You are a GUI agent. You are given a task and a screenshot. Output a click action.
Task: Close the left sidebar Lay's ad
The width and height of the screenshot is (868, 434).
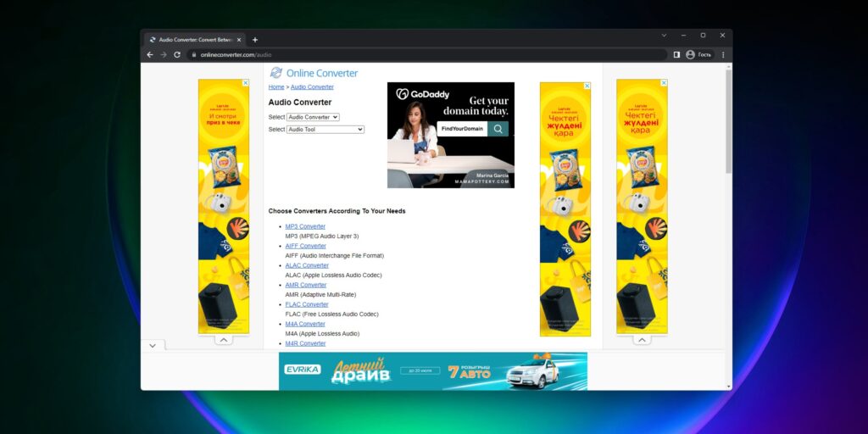tap(246, 83)
